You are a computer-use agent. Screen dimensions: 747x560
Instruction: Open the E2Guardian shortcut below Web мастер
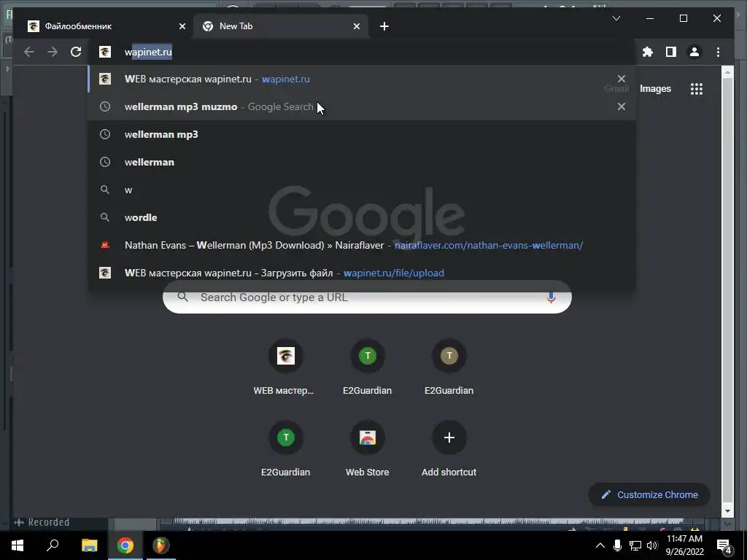click(x=285, y=449)
